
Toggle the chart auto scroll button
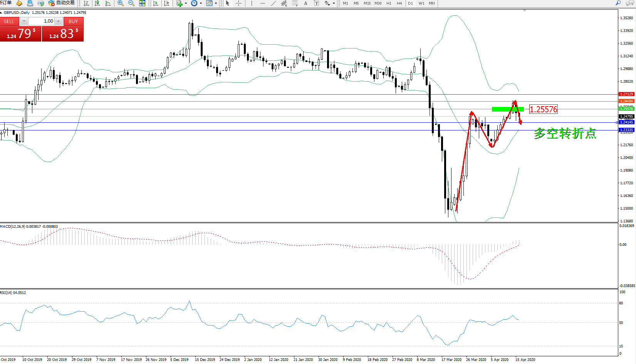[x=156, y=3]
